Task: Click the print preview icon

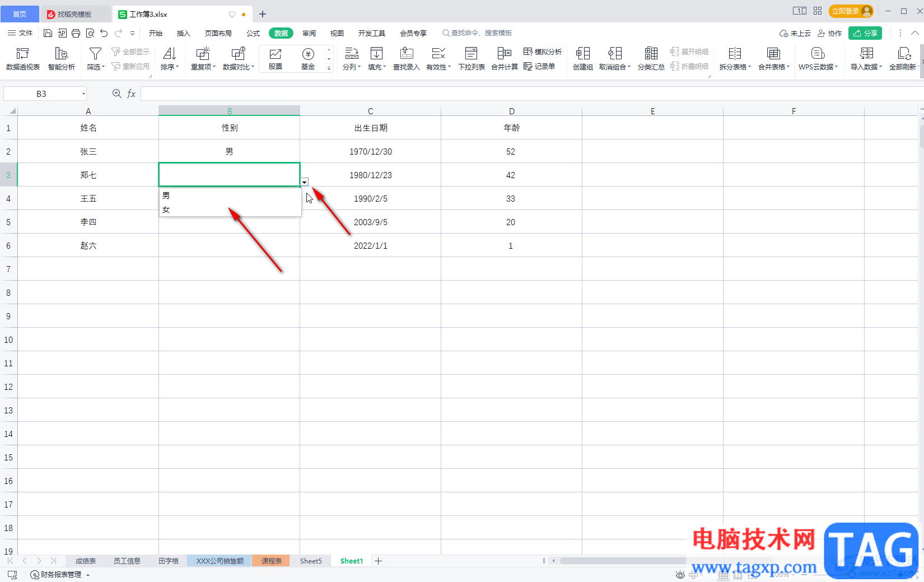Action: pyautogui.click(x=90, y=33)
